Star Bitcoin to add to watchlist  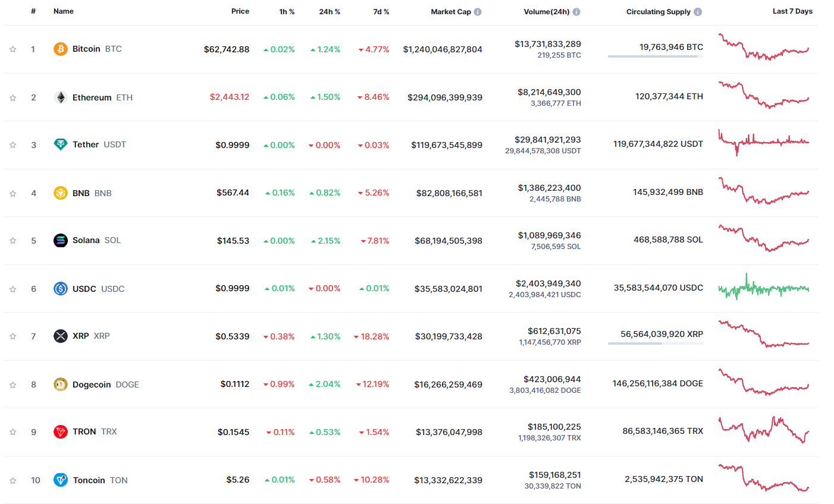pyautogui.click(x=12, y=49)
